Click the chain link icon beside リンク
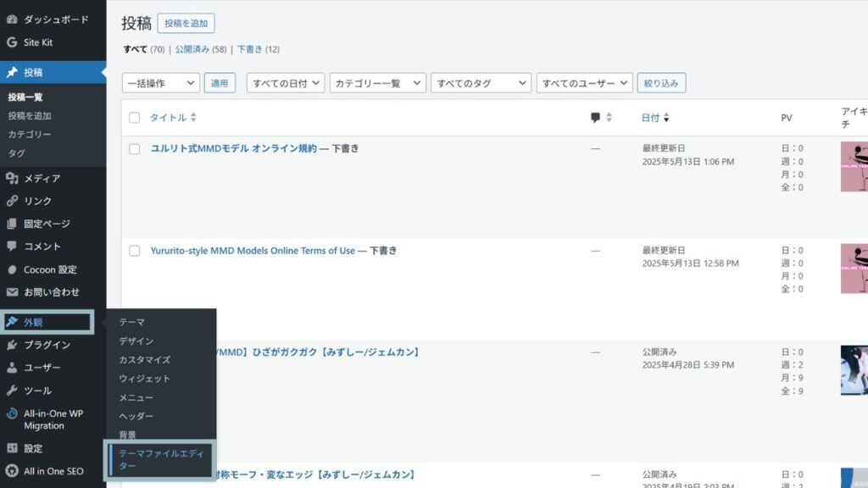868x488 pixels. (x=12, y=201)
